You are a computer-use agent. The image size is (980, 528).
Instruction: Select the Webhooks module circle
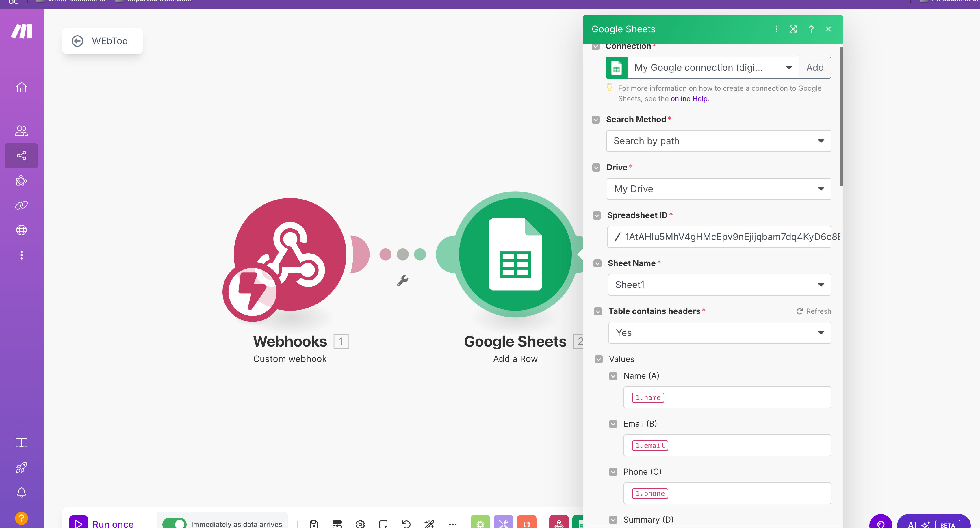point(290,254)
